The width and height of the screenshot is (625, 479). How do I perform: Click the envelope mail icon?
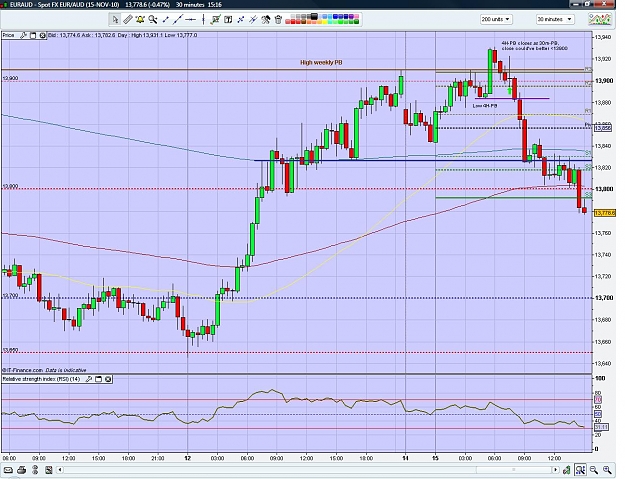[8, 470]
